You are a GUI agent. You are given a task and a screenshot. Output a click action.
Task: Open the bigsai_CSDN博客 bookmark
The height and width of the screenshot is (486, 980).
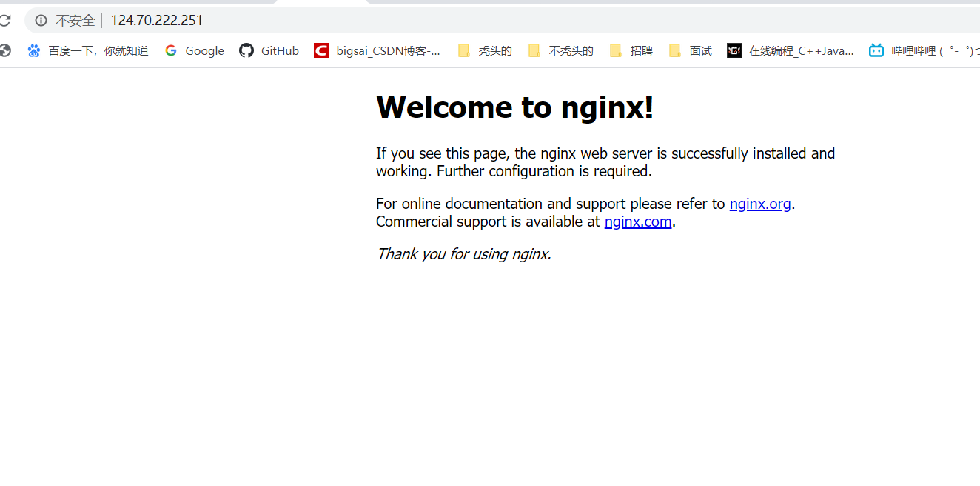[377, 50]
